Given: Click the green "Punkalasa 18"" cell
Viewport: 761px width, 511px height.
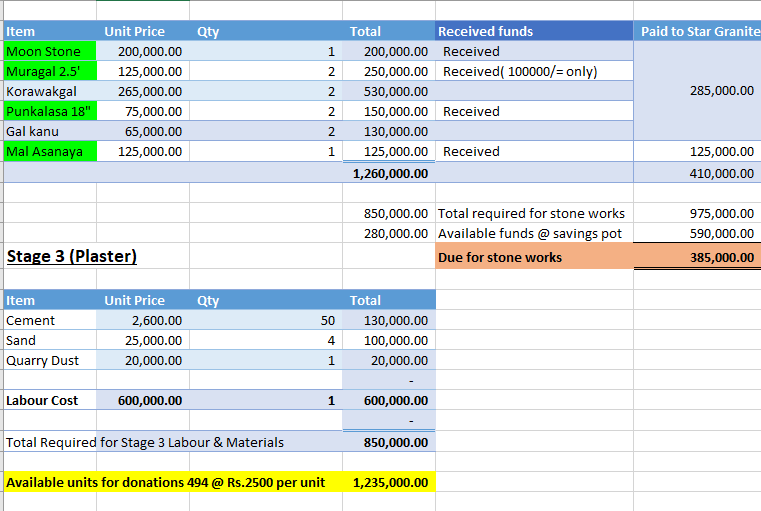Looking at the screenshot, I should point(49,111).
